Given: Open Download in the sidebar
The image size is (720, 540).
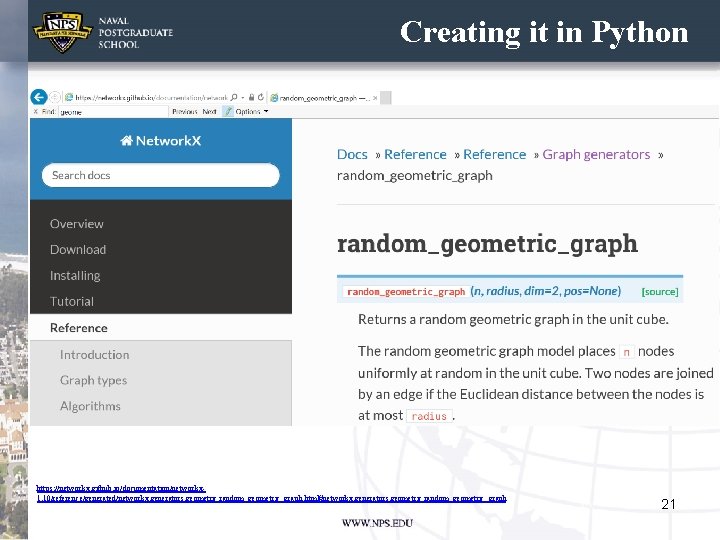Looking at the screenshot, I should [x=78, y=249].
